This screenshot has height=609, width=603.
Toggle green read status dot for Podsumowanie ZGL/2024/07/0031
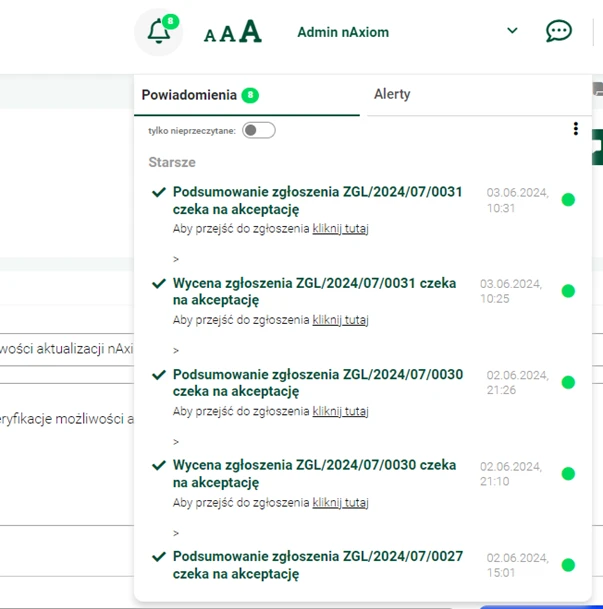568,200
